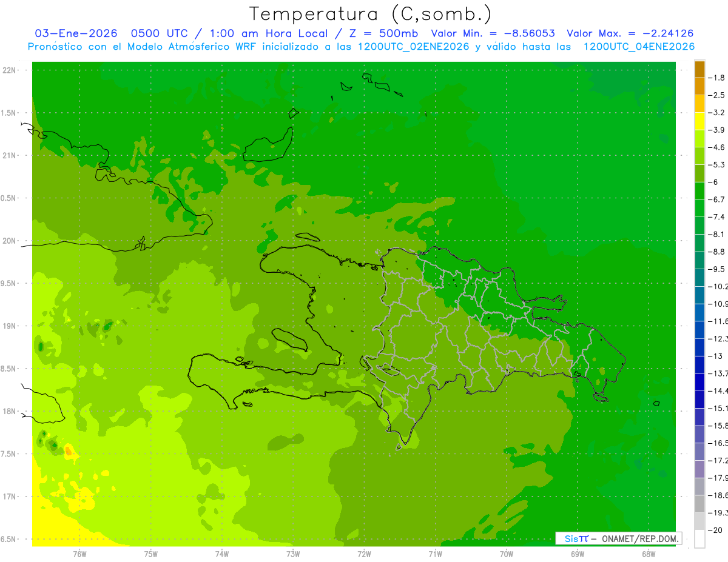Screen dimensions: 728x562
Task: Click the '-15.1' legend value
Action: (720, 408)
